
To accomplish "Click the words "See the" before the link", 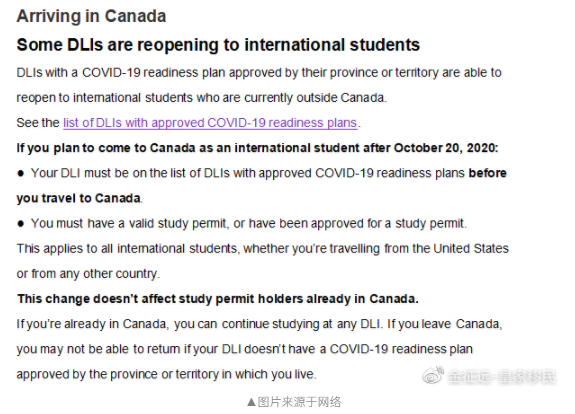I will click(x=38, y=123).
